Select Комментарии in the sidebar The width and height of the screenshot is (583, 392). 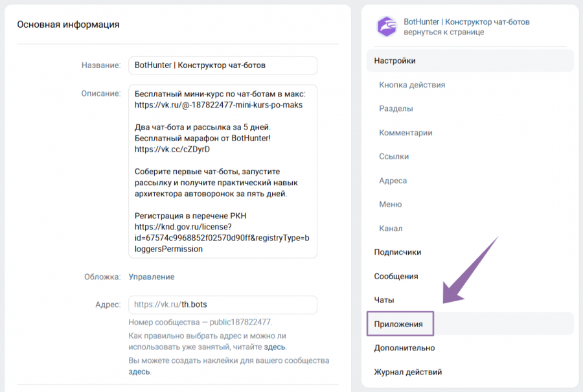[406, 133]
